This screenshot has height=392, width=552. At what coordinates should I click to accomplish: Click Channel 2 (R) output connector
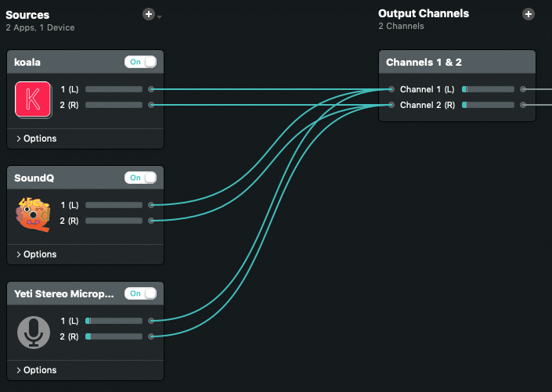[x=523, y=105]
